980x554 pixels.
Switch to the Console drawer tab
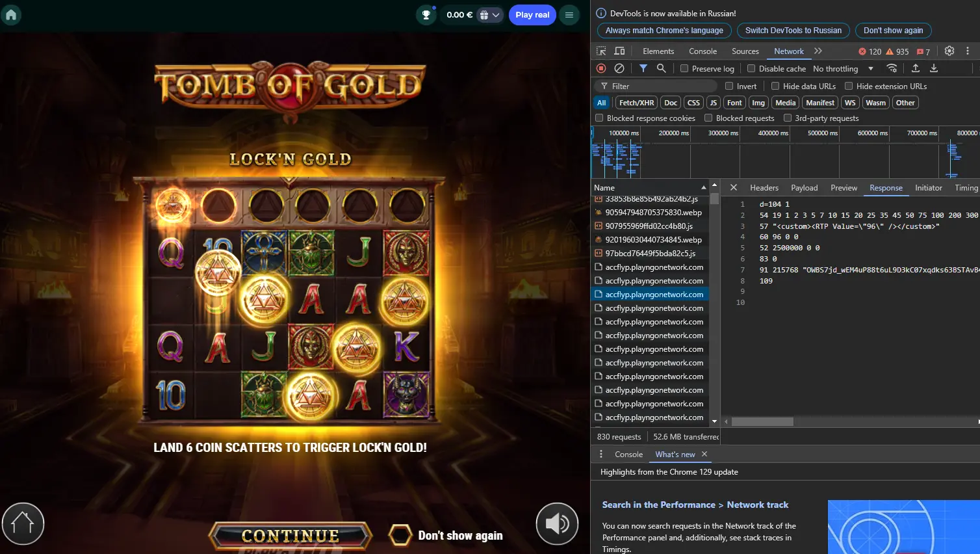pyautogui.click(x=628, y=455)
